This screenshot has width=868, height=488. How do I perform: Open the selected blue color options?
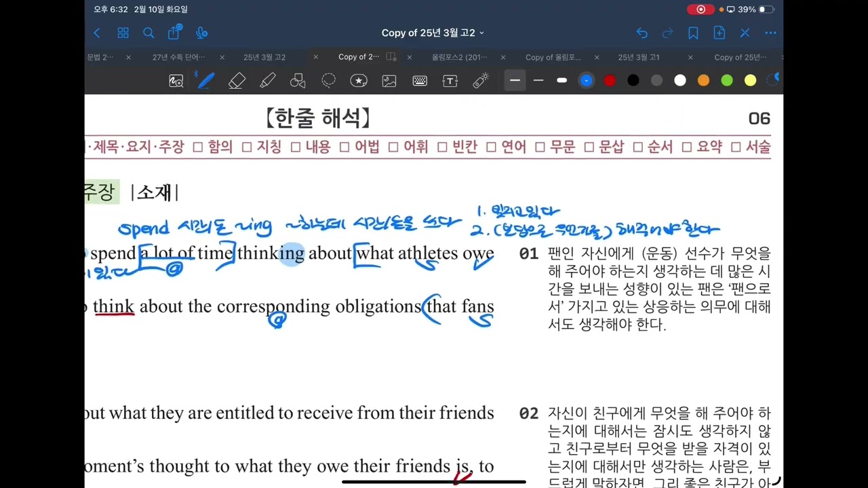[587, 81]
